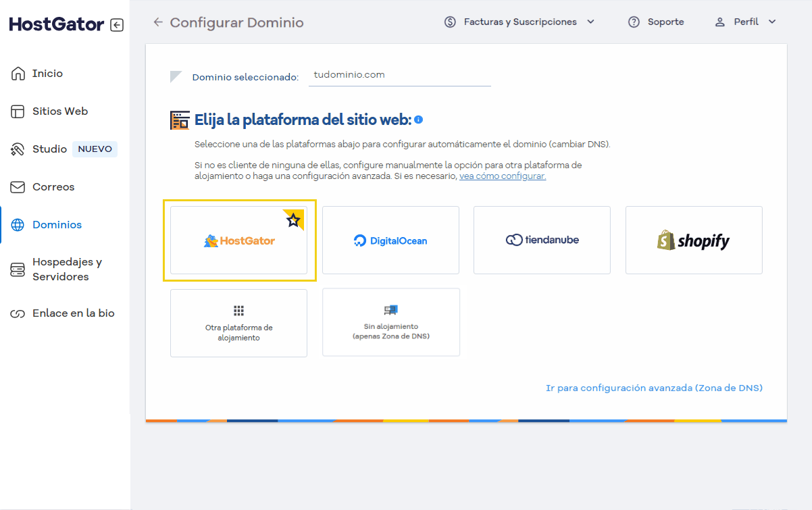Click the server icon in Sin alojamiento card

[x=391, y=310]
